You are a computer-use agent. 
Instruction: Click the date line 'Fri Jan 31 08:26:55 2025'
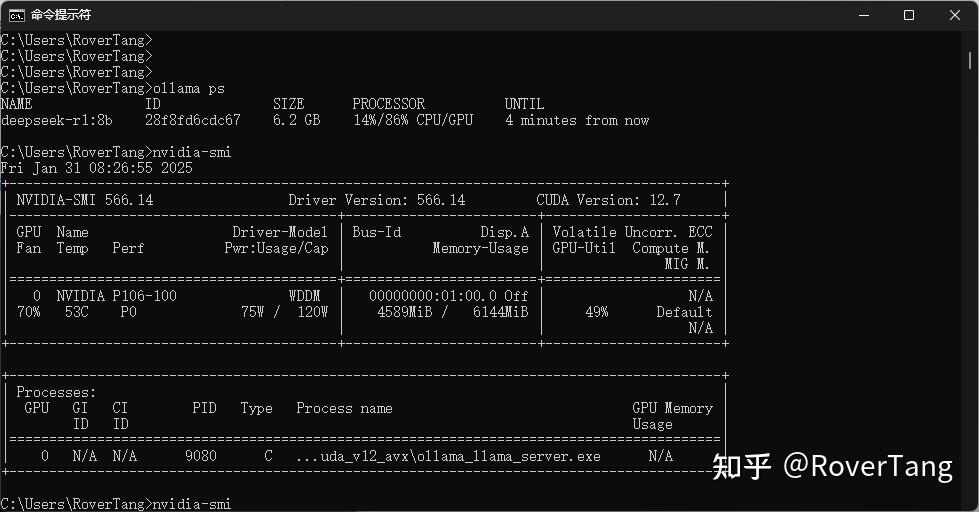[97, 168]
